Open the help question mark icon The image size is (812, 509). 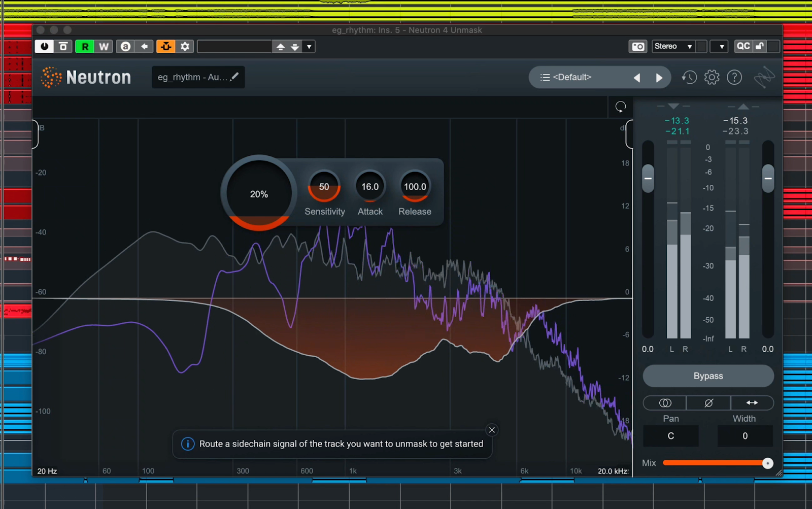coord(734,77)
